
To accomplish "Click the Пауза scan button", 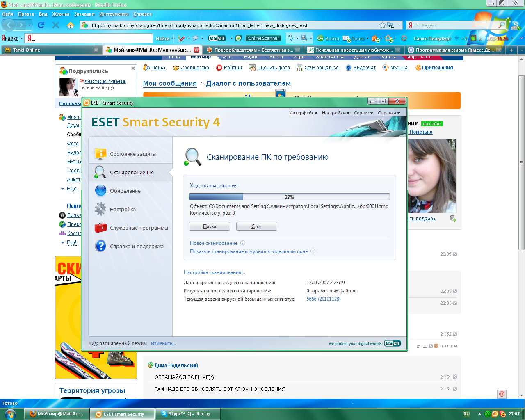I will tap(210, 226).
